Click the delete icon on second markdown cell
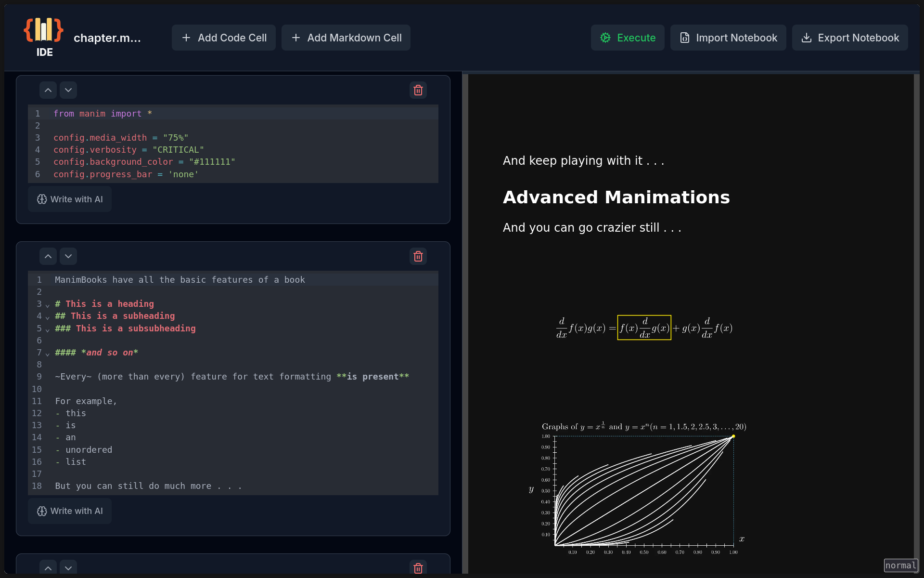Screen dimensions: 924x578 pos(418,256)
